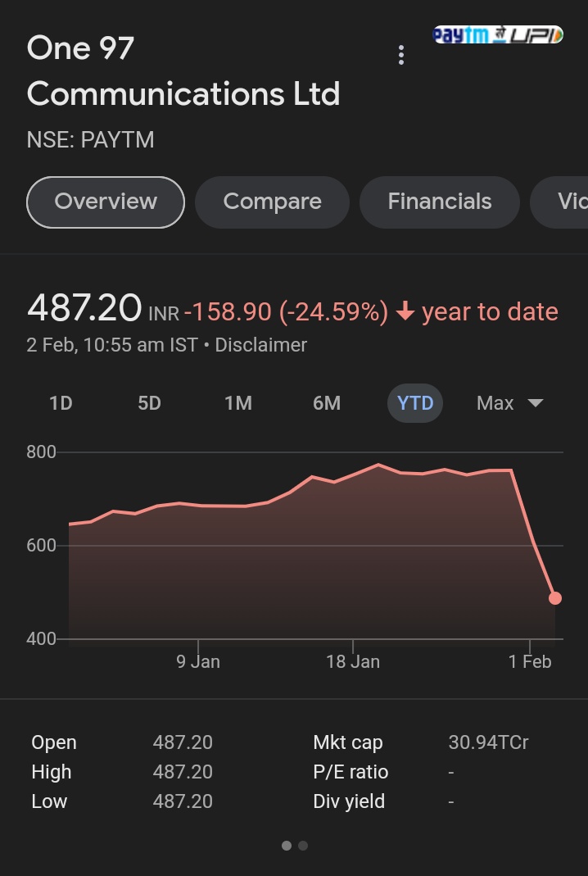This screenshot has width=588, height=876.
Task: Select the Overview tab
Action: 106,202
